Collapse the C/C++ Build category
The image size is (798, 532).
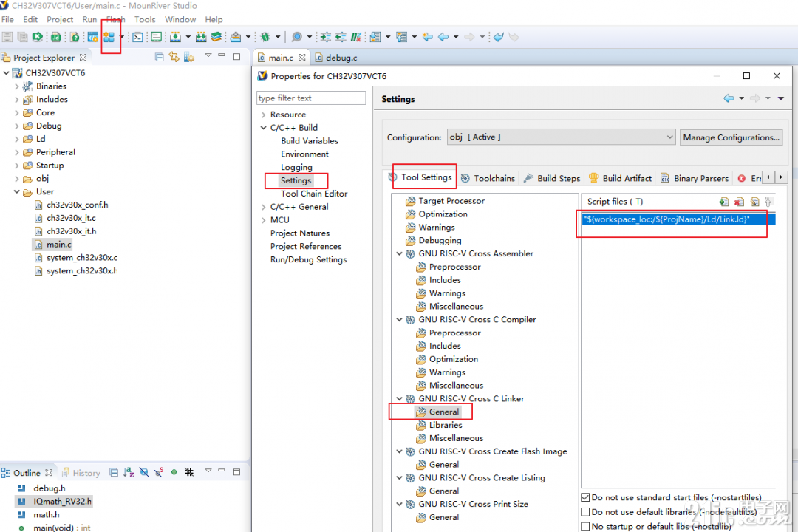263,128
